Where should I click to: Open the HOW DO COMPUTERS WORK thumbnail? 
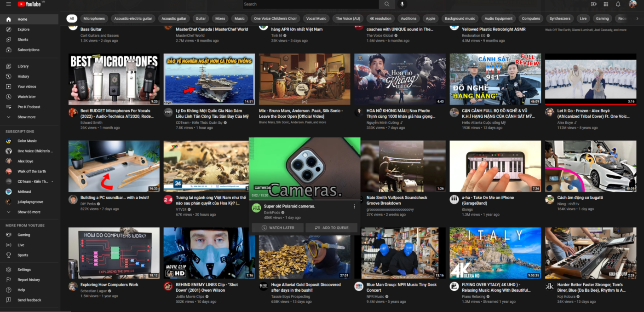114,253
